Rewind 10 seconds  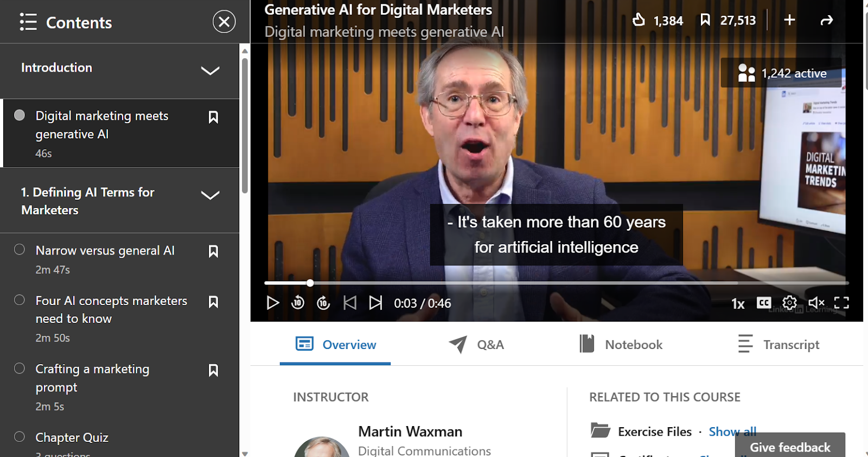298,303
